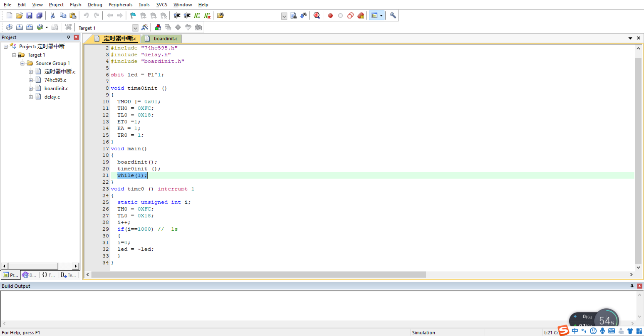This screenshot has height=336, width=644.
Task: Switch to Templates tab in project panel
Action: (x=68, y=275)
